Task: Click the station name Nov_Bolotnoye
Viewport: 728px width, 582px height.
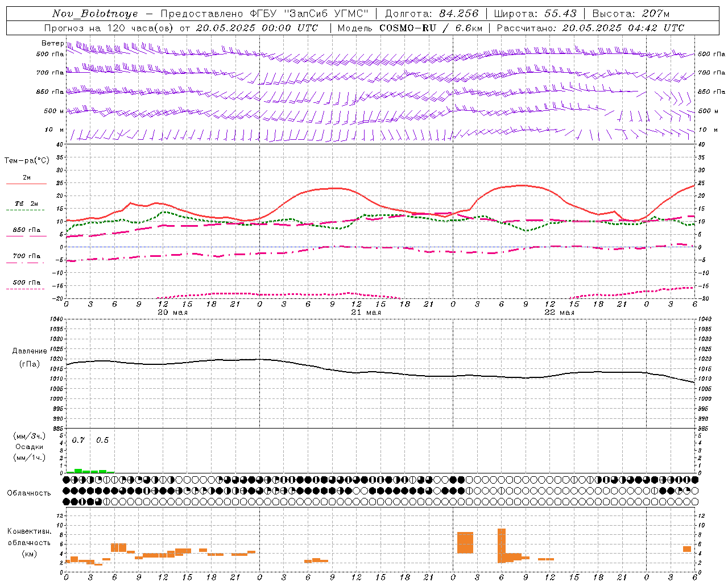Action: (x=95, y=14)
